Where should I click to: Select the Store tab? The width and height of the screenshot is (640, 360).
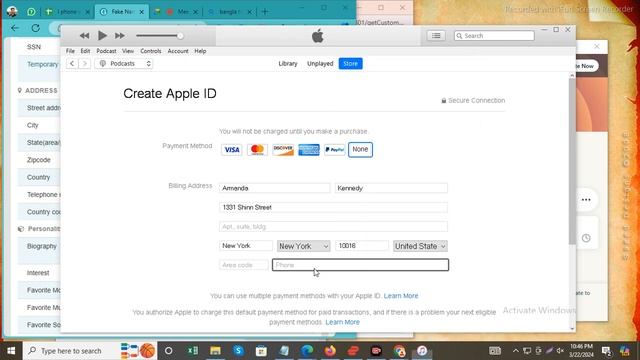coord(350,64)
